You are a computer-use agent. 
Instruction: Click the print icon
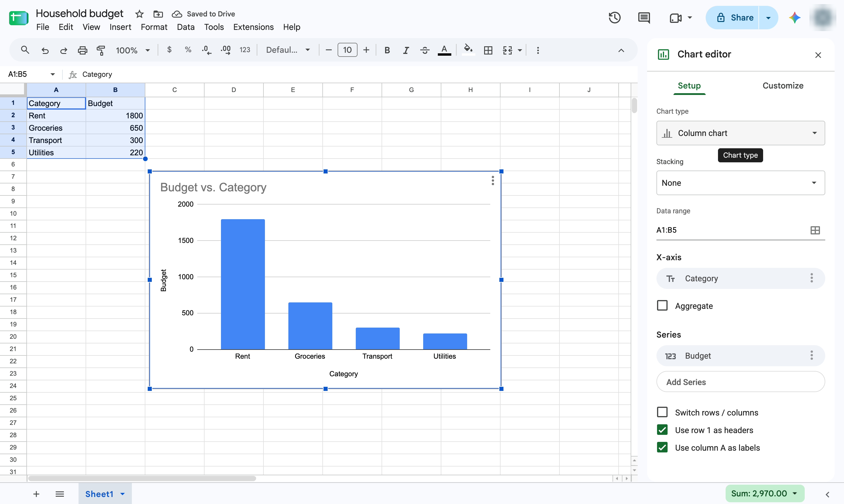click(83, 50)
